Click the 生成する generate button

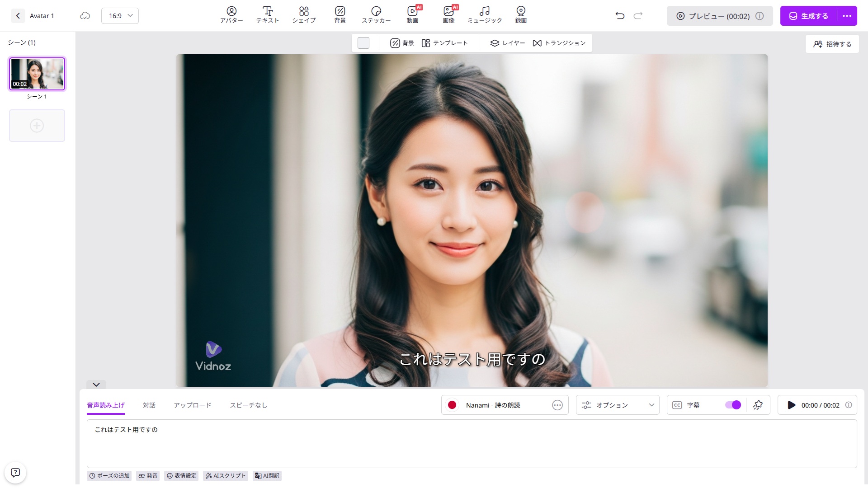(808, 16)
